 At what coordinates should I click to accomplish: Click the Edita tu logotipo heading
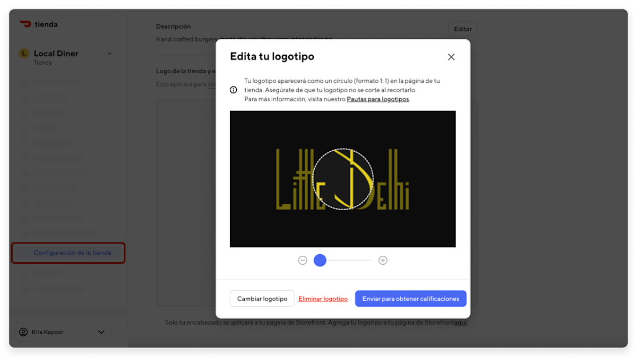click(272, 56)
